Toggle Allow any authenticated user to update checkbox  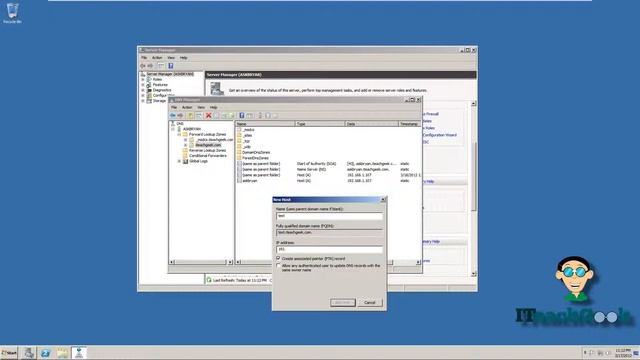pyautogui.click(x=279, y=266)
